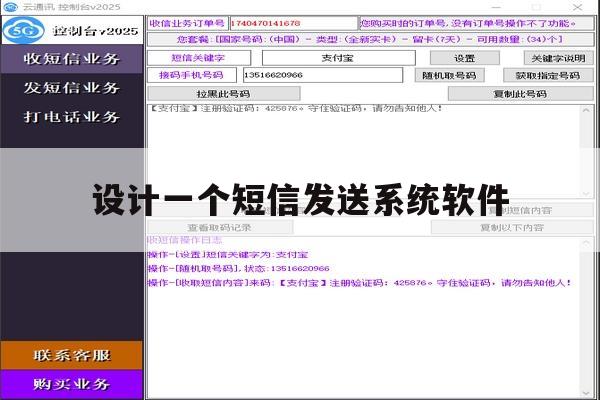Click the log line 操作-[收取短信内容]来码
This screenshot has height=400, width=600.
360,283
